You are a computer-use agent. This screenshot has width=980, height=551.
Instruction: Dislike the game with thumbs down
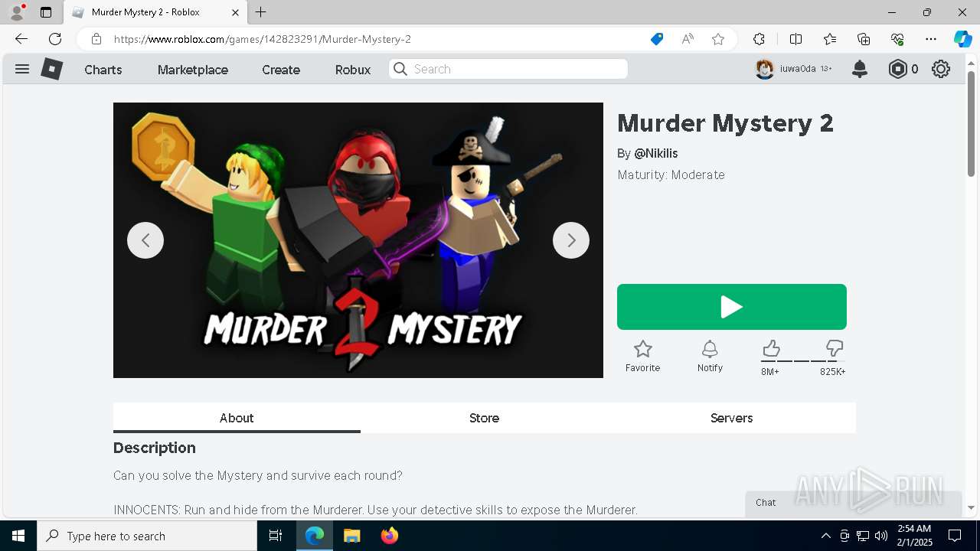pyautogui.click(x=835, y=349)
